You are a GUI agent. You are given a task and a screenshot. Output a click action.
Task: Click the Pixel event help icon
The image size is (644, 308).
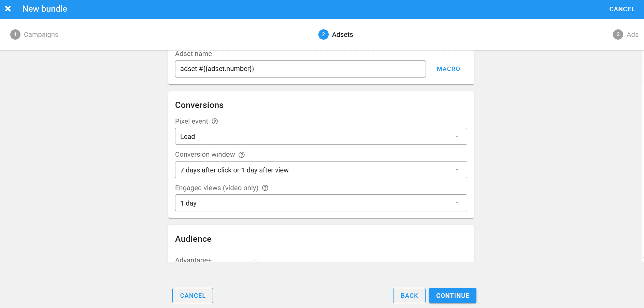point(215,122)
